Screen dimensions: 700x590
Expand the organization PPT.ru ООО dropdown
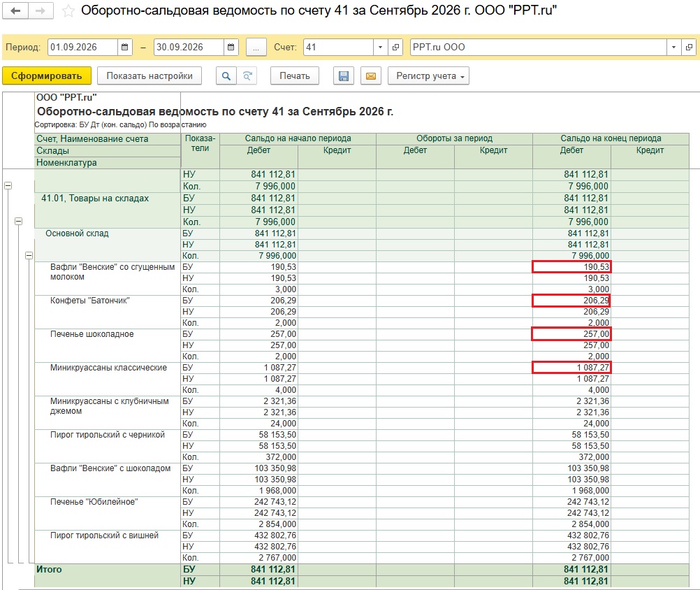pyautogui.click(x=673, y=47)
